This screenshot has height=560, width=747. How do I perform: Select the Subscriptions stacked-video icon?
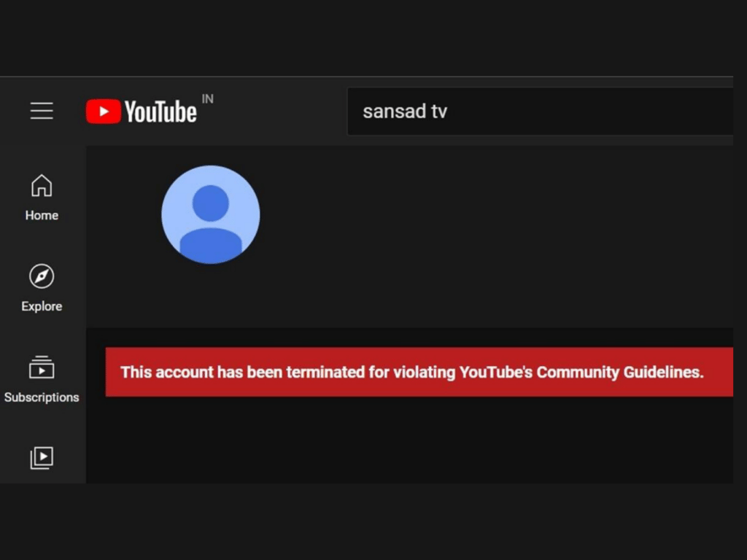42,367
